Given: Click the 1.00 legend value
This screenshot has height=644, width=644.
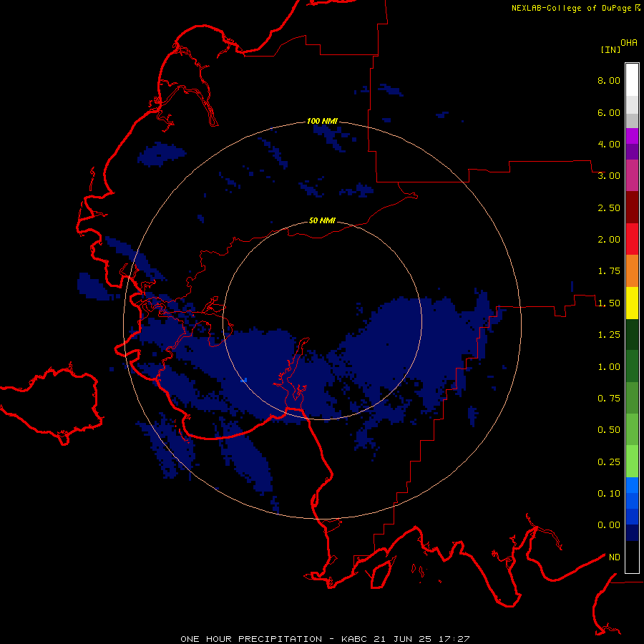Looking at the screenshot, I should 609,367.
